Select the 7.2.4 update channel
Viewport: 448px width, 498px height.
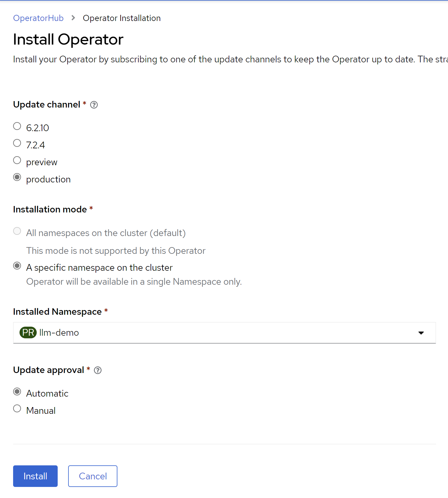17,143
